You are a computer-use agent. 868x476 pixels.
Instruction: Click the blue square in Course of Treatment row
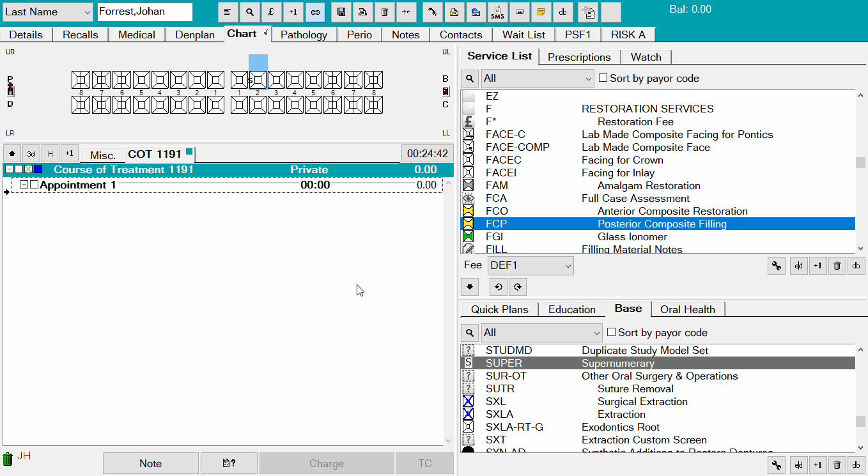(x=38, y=169)
